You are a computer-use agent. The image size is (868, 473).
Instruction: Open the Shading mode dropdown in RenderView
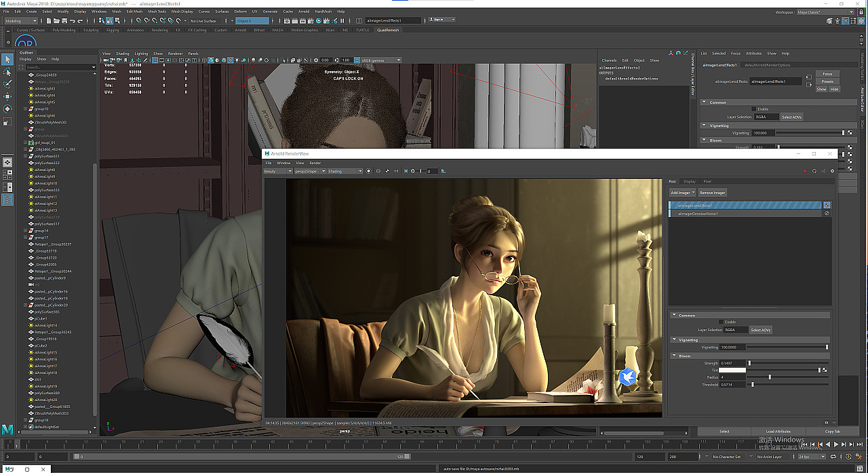pyautogui.click(x=344, y=171)
